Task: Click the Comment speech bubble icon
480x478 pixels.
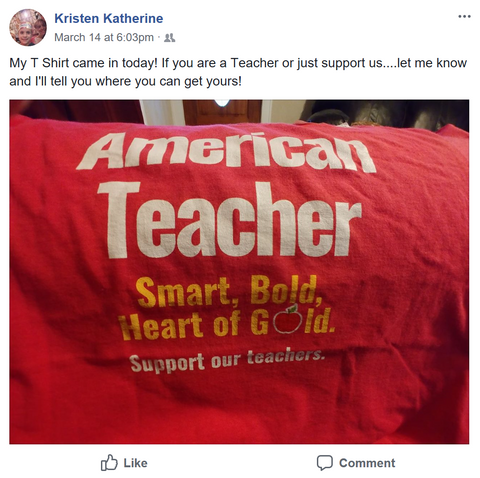Action: 324,463
